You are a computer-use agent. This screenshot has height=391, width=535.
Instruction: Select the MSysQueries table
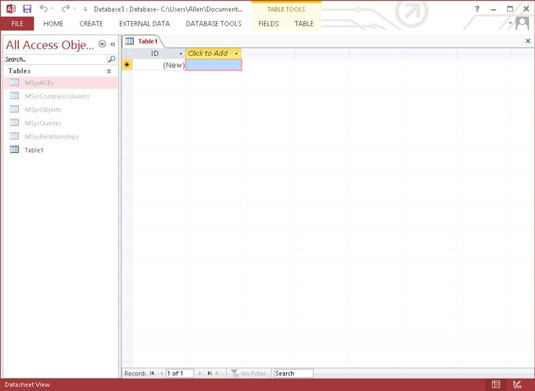click(x=61, y=123)
